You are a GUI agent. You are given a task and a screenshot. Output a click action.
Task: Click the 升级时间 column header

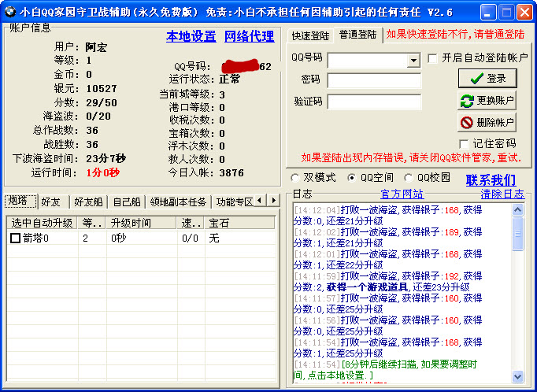point(142,224)
